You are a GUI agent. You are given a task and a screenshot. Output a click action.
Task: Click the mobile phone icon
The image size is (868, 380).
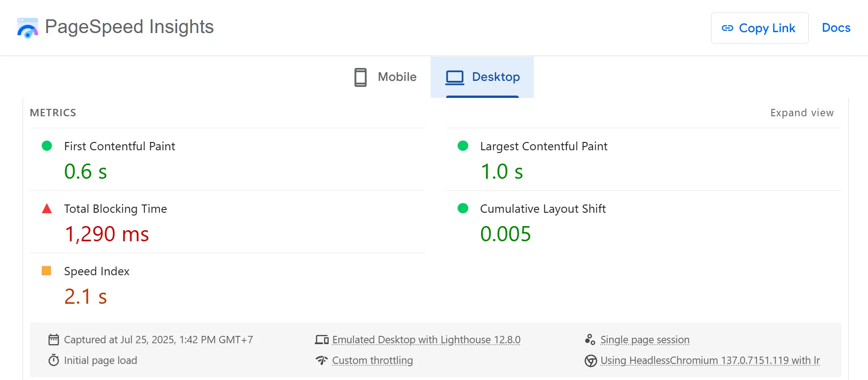coord(360,77)
